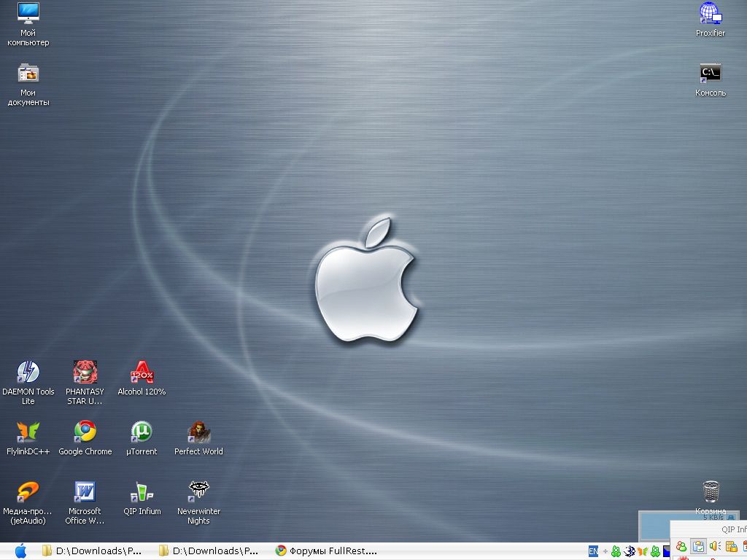Screen dimensions: 747x560
Task: Activate the Форумы FullRest Chrome taskbar button
Action: 327,551
